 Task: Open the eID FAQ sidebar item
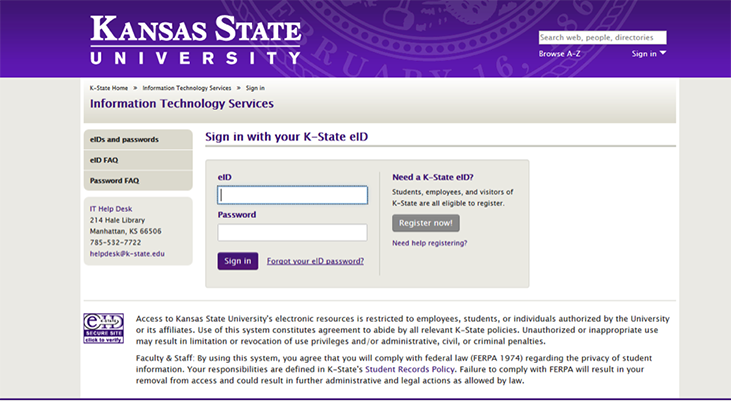click(x=138, y=160)
